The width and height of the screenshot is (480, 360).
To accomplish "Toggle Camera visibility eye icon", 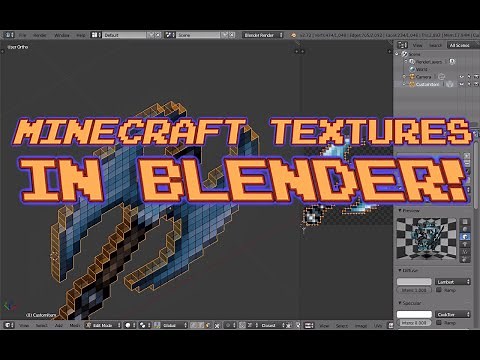I will [x=462, y=77].
